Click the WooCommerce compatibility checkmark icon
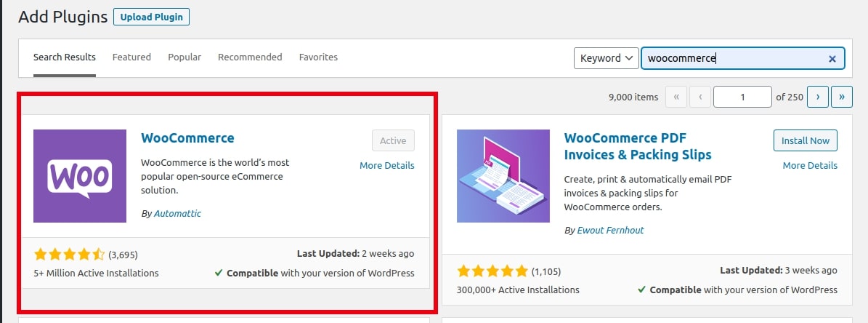The image size is (868, 323). [219, 273]
